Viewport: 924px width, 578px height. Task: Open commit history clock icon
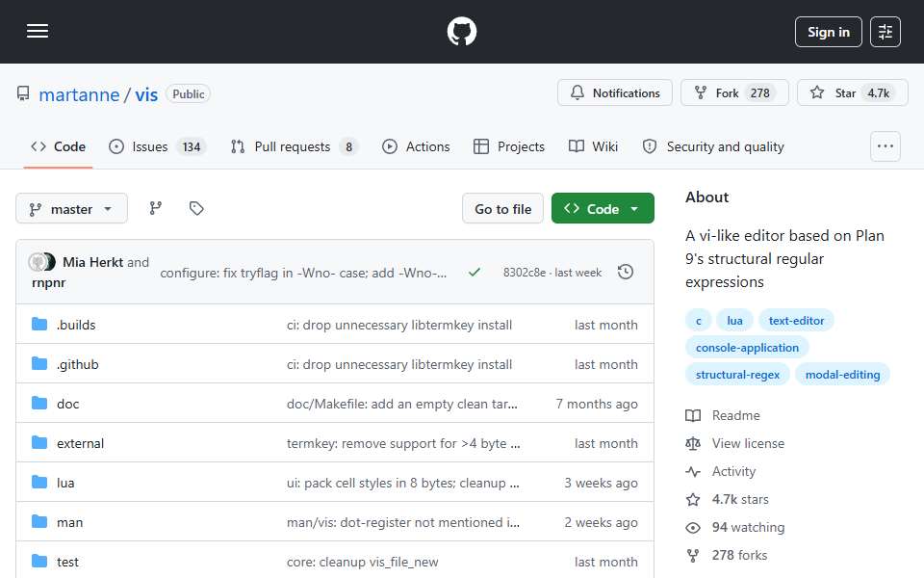tap(626, 272)
